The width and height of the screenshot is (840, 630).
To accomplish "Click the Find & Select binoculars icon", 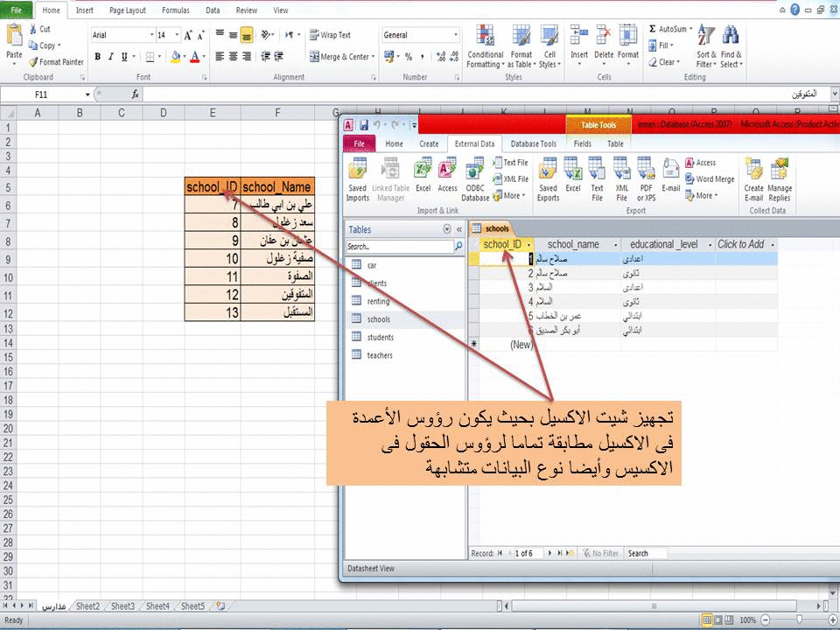I will (730, 37).
